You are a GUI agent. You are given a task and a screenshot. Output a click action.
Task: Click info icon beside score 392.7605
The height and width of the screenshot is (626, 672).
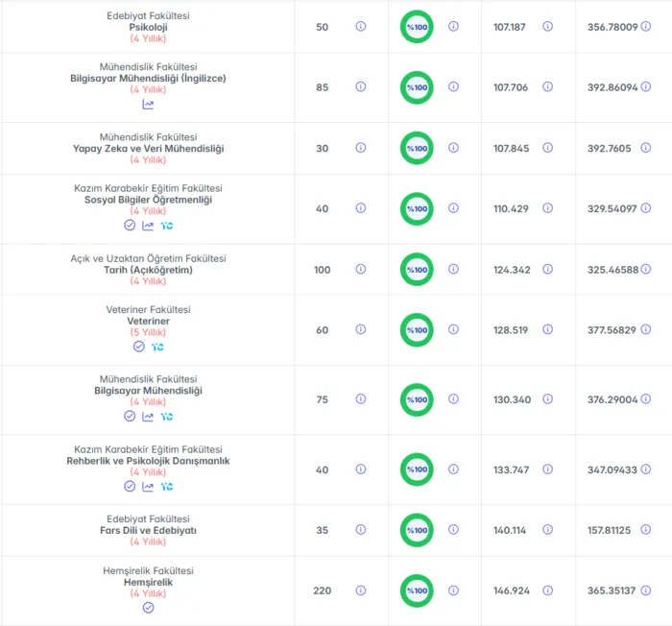click(x=646, y=148)
